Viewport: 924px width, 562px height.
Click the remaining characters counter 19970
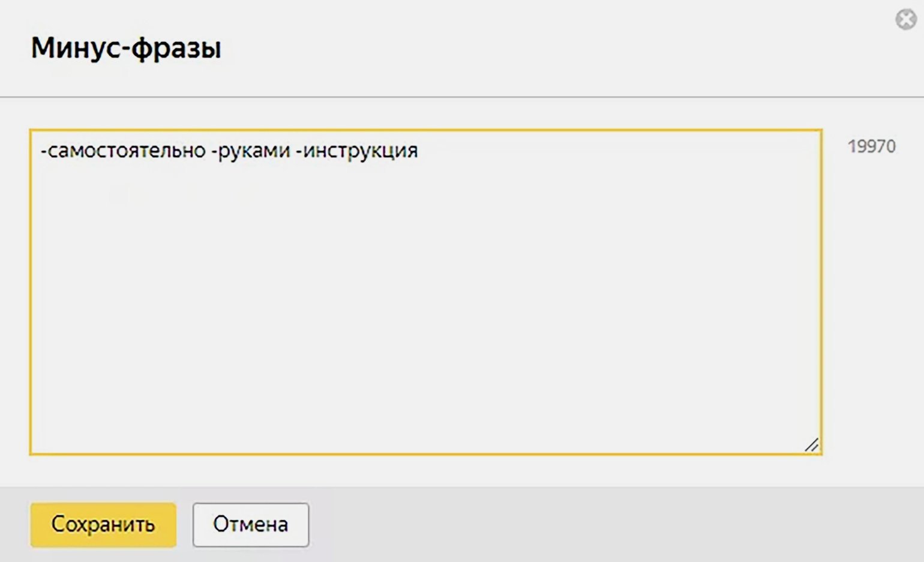(871, 147)
